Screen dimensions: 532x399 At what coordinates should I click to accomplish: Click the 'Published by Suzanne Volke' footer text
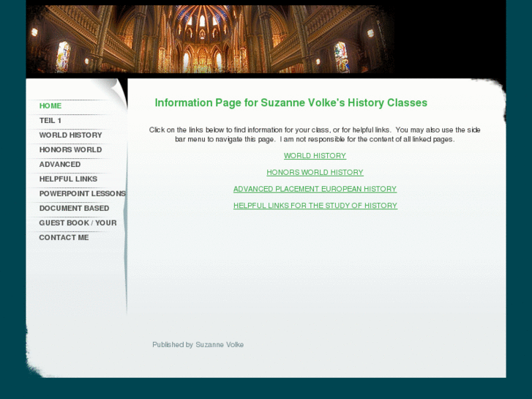(198, 345)
